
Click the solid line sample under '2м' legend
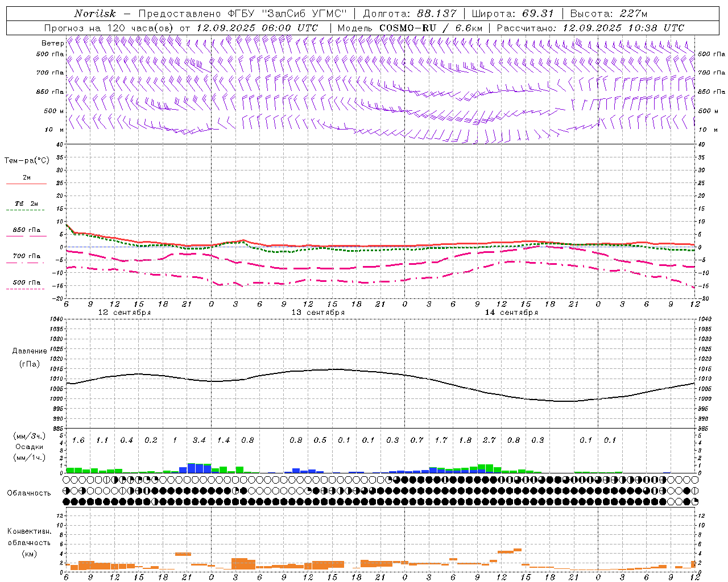pos(26,184)
